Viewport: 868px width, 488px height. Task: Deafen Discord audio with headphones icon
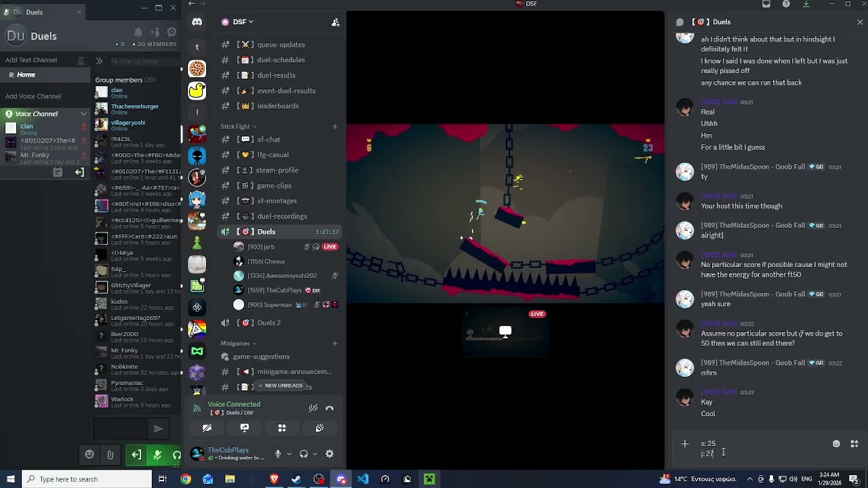click(303, 454)
